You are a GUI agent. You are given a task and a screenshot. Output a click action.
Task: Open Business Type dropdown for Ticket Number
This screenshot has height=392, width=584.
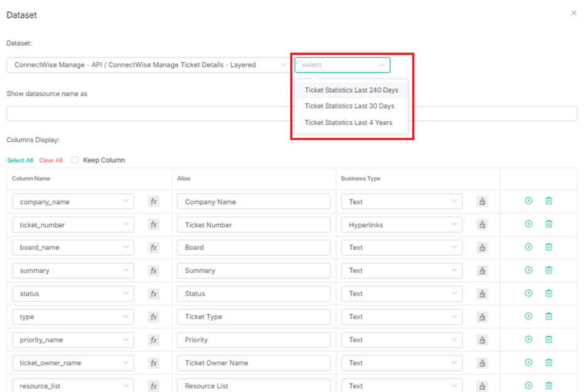click(402, 225)
